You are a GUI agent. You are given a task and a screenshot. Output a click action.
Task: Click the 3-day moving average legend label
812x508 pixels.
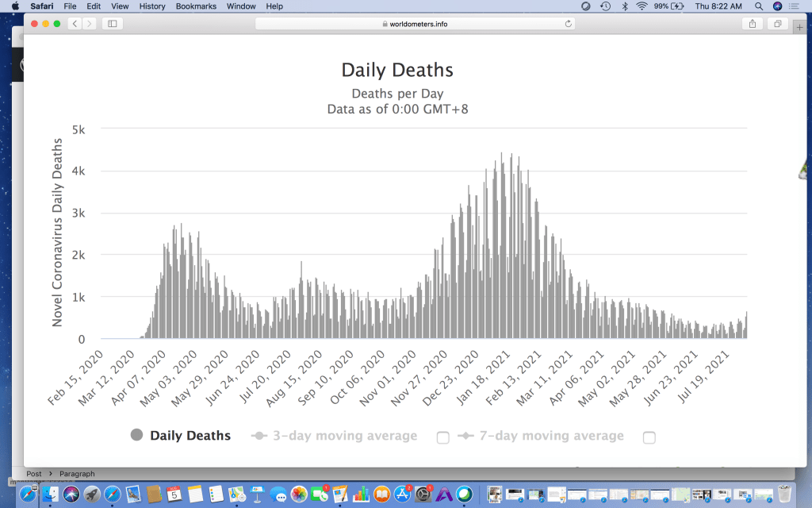[344, 436]
